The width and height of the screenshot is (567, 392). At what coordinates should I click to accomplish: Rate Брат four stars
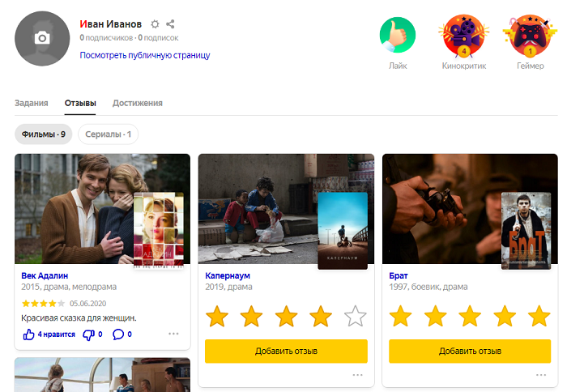[x=505, y=316]
